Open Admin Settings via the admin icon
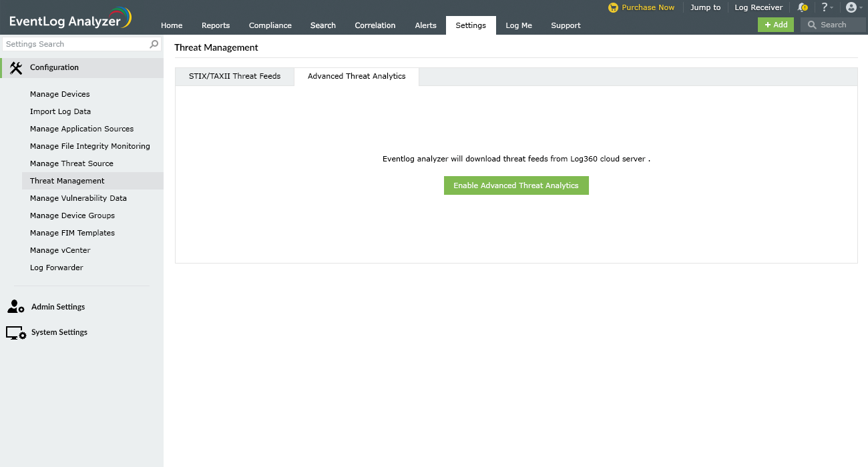Viewport: 868px width, 467px height. (x=15, y=306)
